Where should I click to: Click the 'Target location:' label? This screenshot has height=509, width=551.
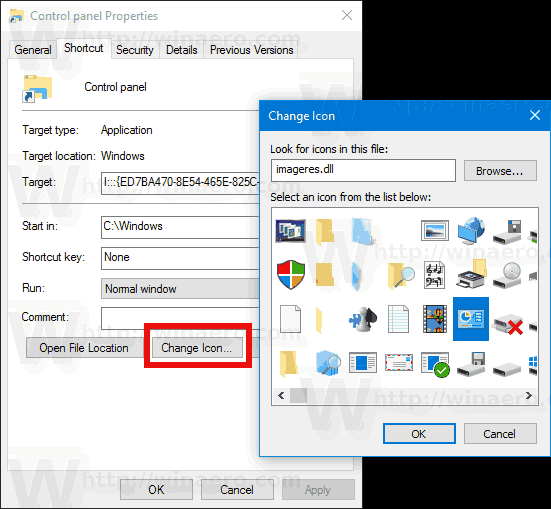(x=59, y=156)
